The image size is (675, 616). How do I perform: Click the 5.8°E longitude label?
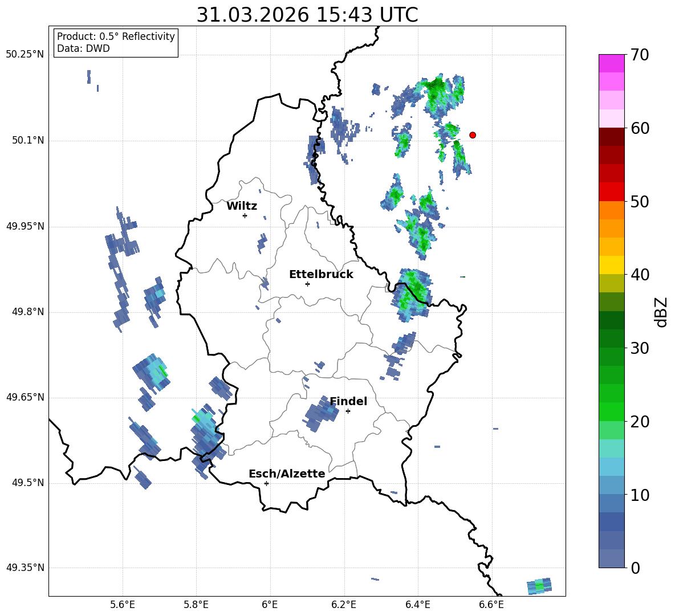[x=196, y=605]
